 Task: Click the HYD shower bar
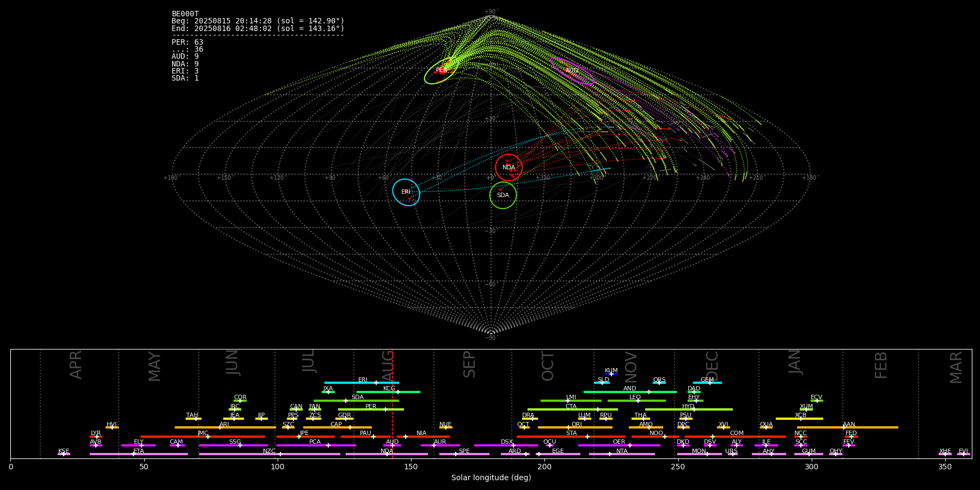(689, 409)
